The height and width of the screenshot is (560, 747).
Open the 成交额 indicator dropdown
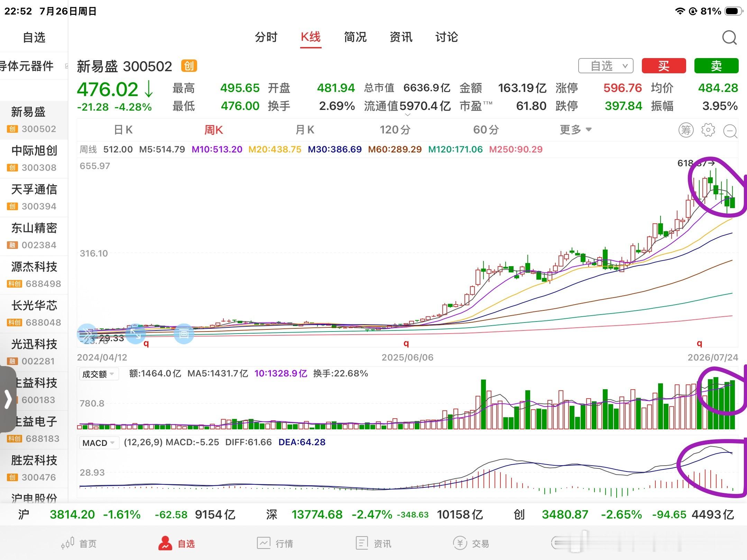pos(99,374)
